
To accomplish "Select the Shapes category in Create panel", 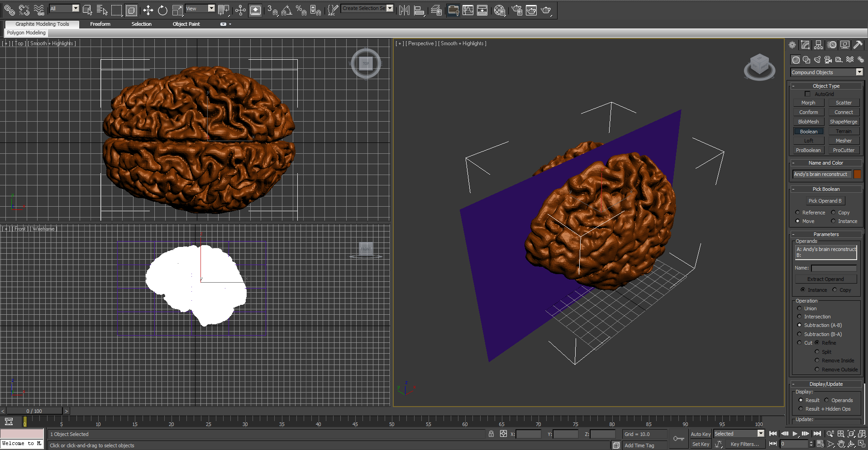I will 806,59.
